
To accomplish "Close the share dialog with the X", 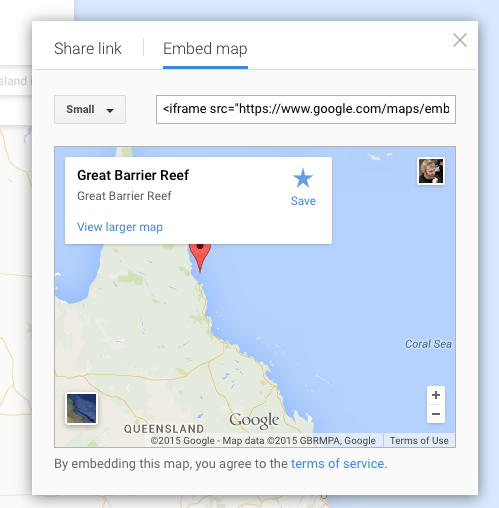I will pos(460,40).
